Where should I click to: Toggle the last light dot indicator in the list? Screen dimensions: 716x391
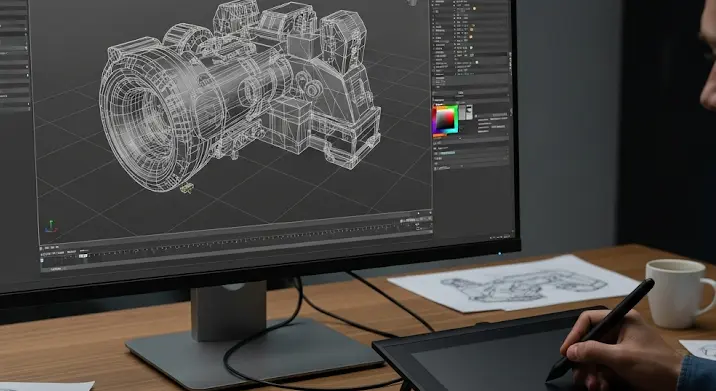[477, 62]
